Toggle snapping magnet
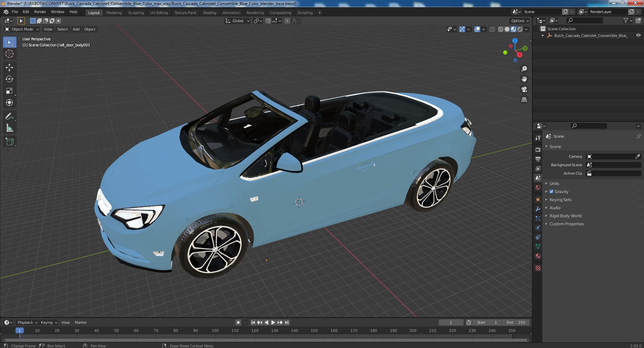This screenshot has width=644, height=348. pyautogui.click(x=268, y=21)
